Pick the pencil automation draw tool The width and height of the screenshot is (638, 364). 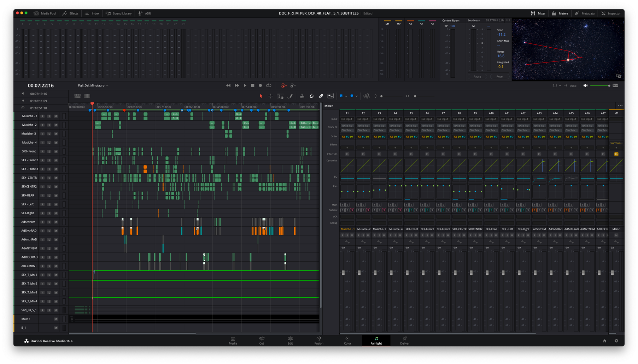pyautogui.click(x=290, y=96)
